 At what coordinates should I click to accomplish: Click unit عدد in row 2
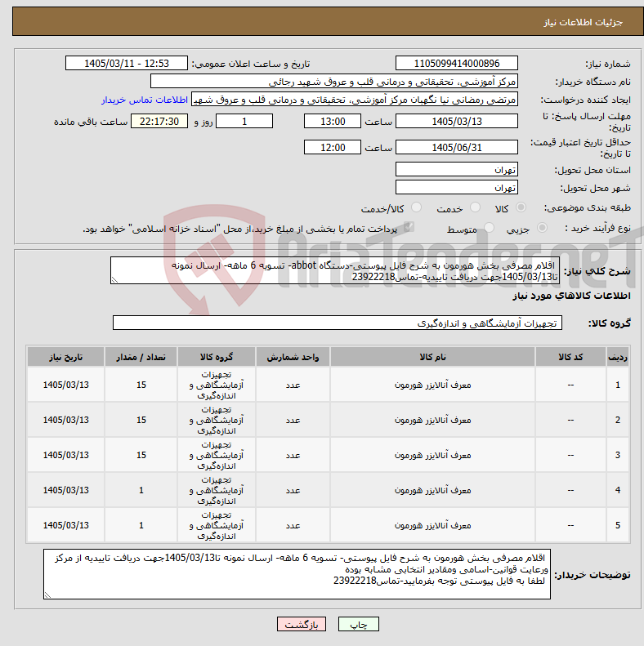click(293, 420)
